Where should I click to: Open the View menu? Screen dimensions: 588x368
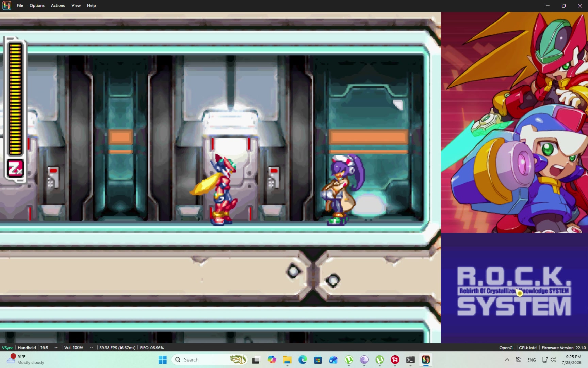[x=76, y=5]
